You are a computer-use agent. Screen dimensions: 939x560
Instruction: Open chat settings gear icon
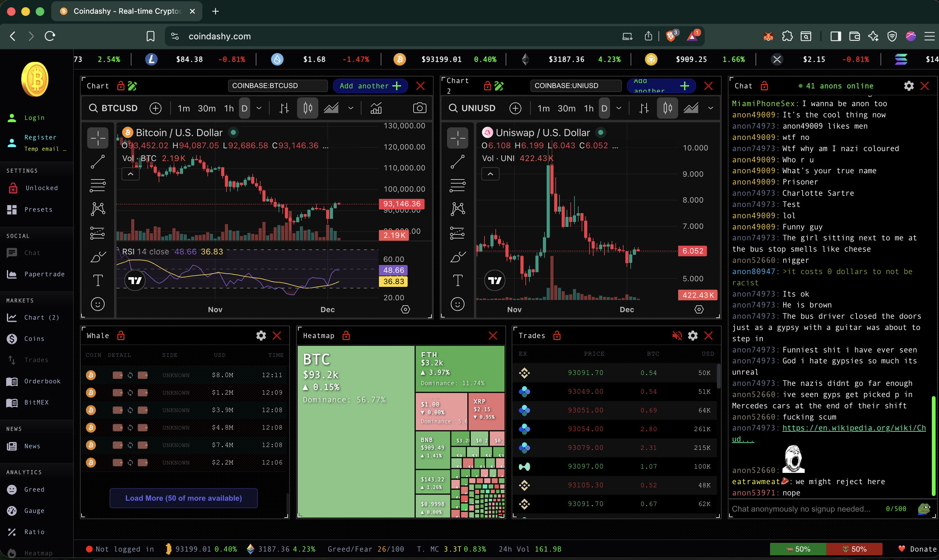coord(909,86)
